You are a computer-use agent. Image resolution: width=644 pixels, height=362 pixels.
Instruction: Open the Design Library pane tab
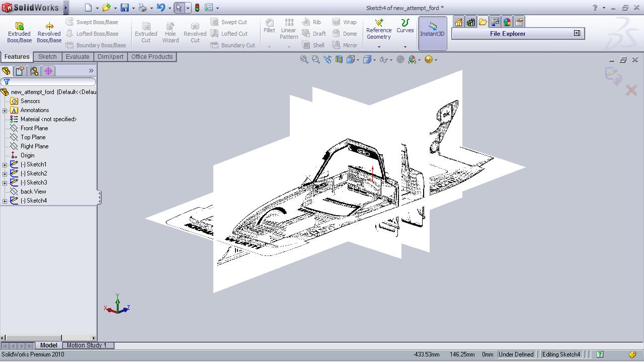click(x=470, y=22)
